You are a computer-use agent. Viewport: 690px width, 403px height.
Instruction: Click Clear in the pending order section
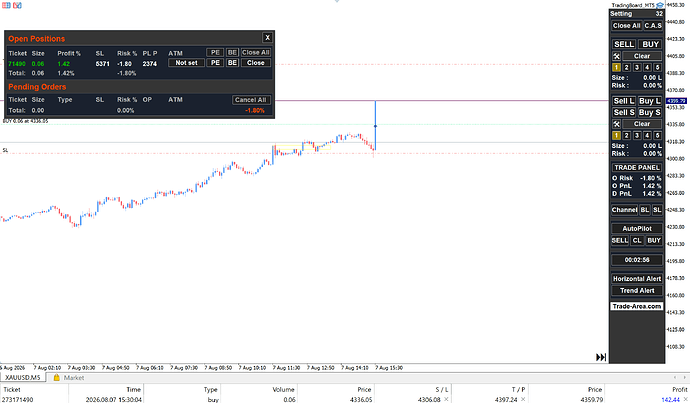coord(642,124)
